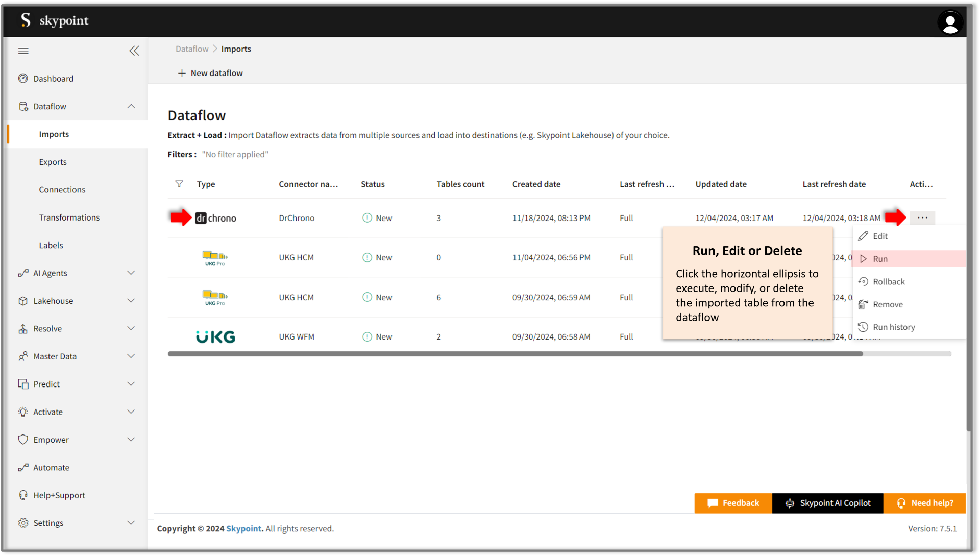Open the Skypoint AI Copilot button
The width and height of the screenshot is (980, 556).
(827, 503)
